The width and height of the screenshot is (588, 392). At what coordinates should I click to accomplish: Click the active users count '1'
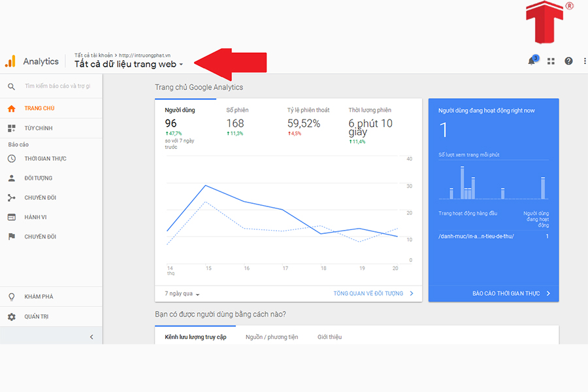pos(443,130)
